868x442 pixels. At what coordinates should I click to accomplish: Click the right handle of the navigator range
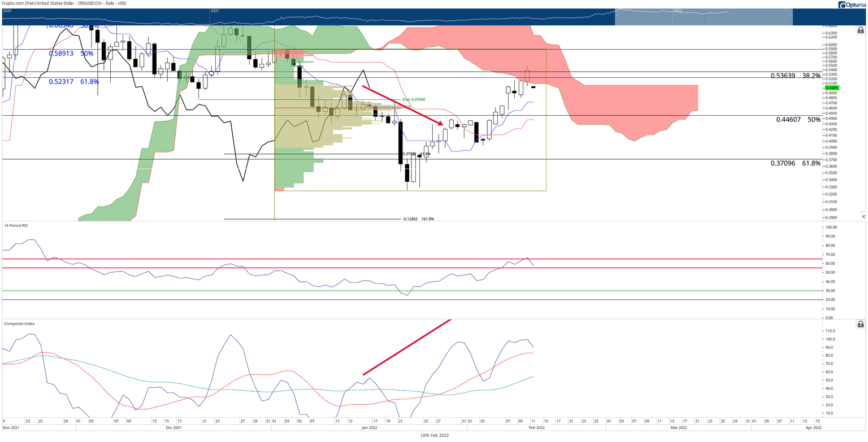(x=792, y=17)
